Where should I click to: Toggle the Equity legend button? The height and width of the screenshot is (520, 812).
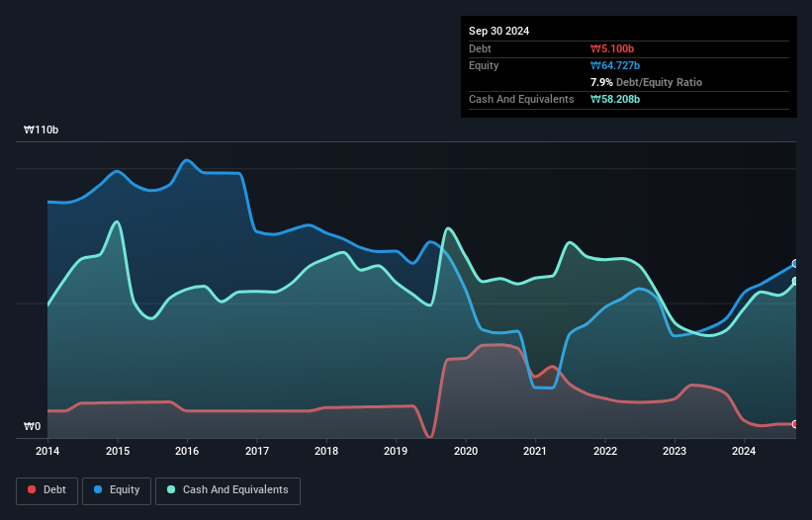(x=117, y=490)
